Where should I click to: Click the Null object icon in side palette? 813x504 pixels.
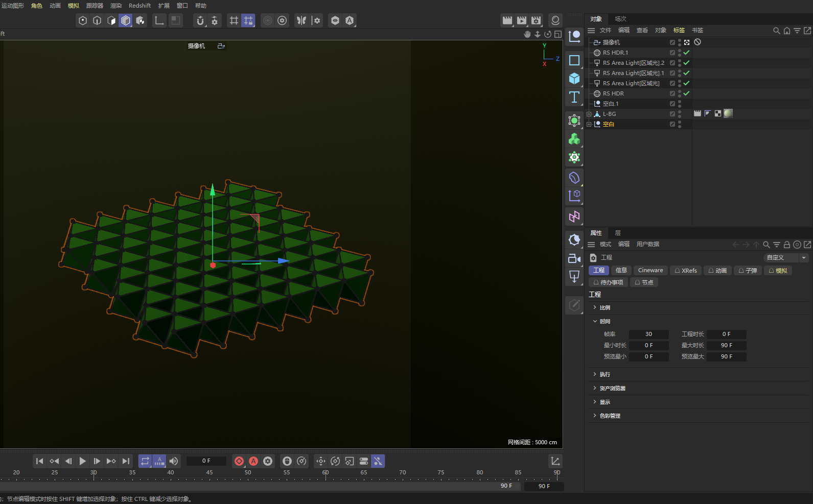pos(574,36)
